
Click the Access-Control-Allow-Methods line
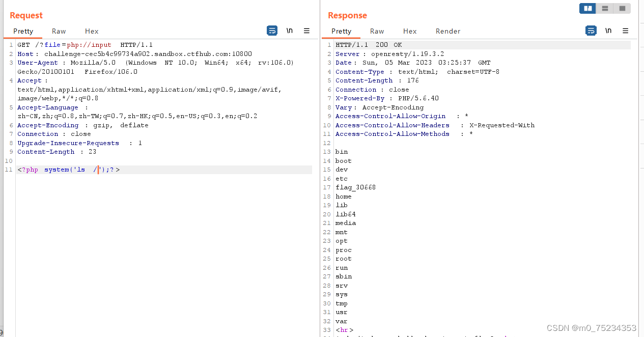[404, 134]
